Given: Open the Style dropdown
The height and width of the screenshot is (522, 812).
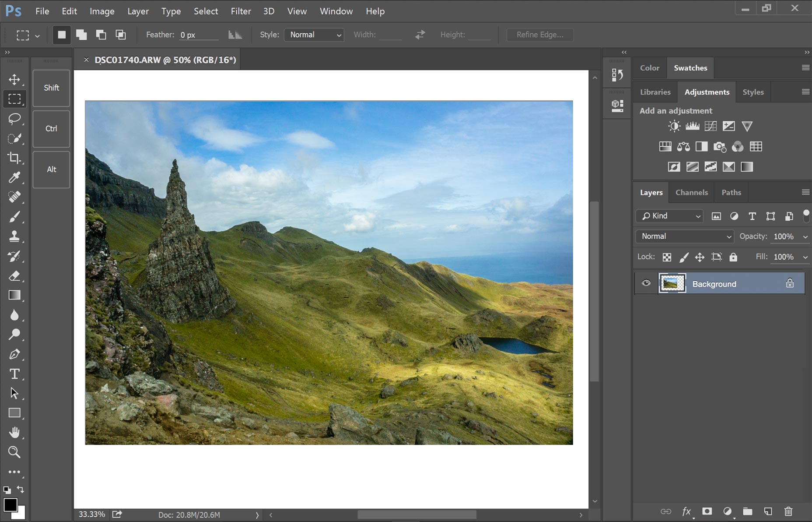Looking at the screenshot, I should (314, 35).
